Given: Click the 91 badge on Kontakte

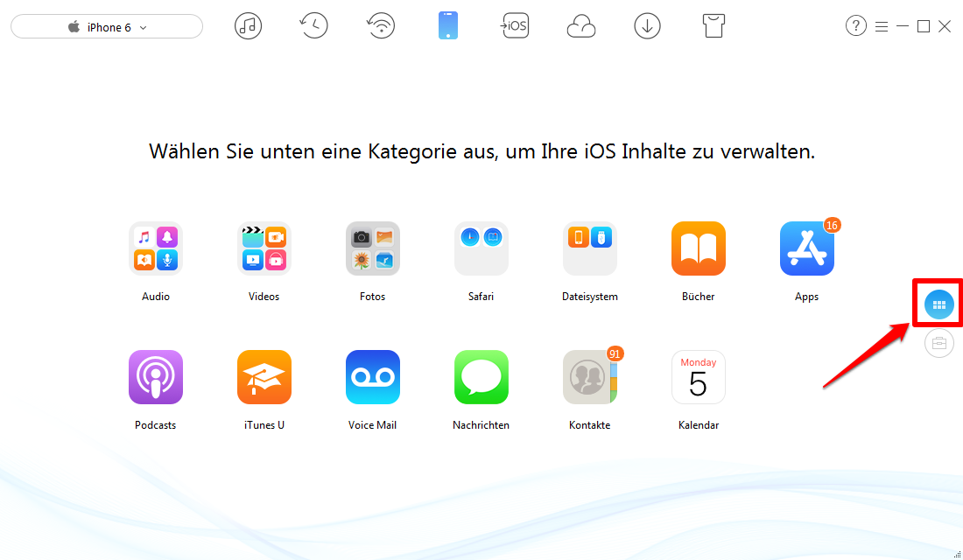Looking at the screenshot, I should [615, 353].
